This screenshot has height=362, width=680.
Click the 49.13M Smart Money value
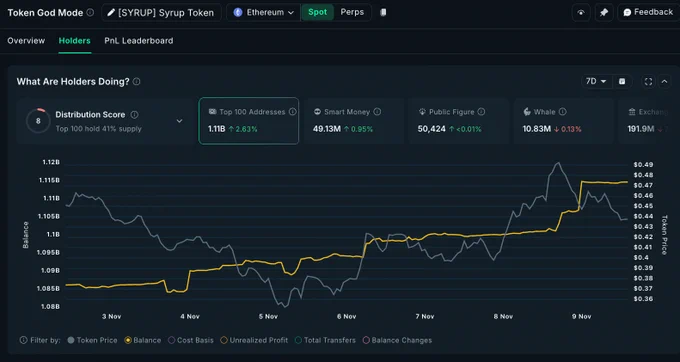(327, 129)
